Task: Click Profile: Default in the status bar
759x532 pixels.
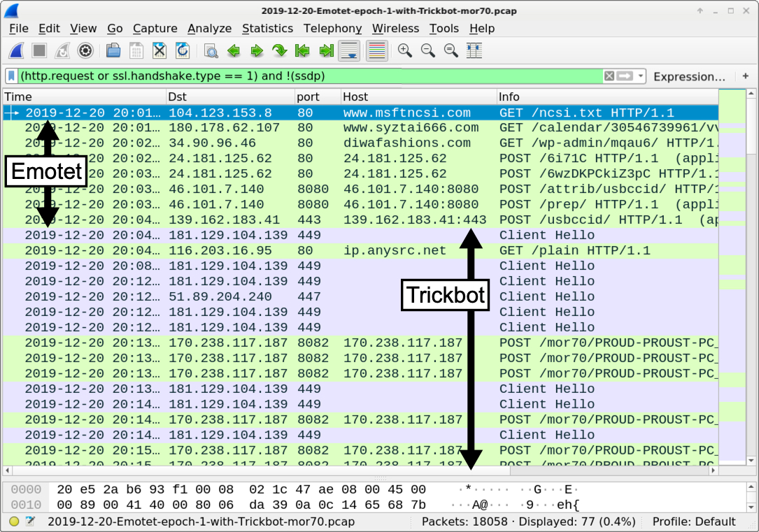Action: coord(694,522)
